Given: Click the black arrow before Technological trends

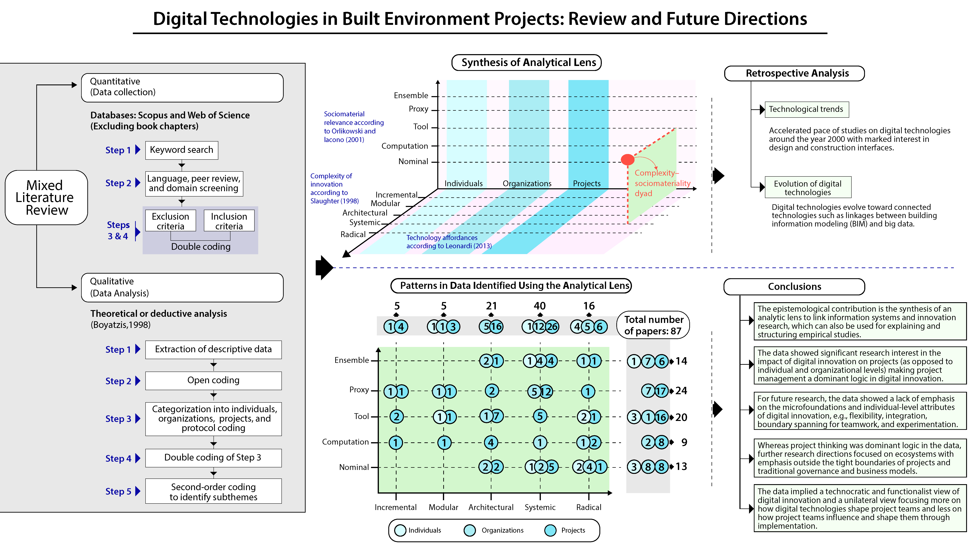Looking at the screenshot, I should tap(762, 110).
